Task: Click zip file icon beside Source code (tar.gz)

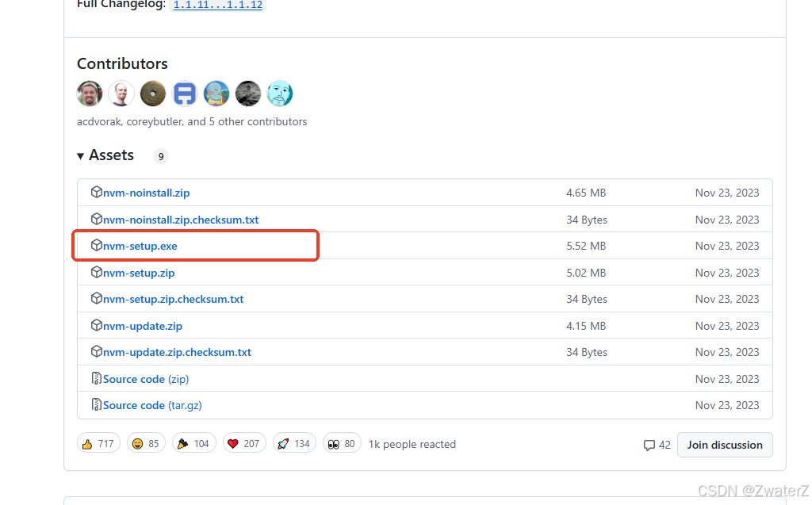Action: pyautogui.click(x=96, y=405)
